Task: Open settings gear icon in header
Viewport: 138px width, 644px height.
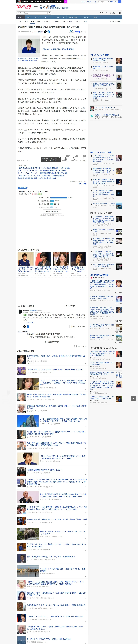Action: (x=120, y=13)
